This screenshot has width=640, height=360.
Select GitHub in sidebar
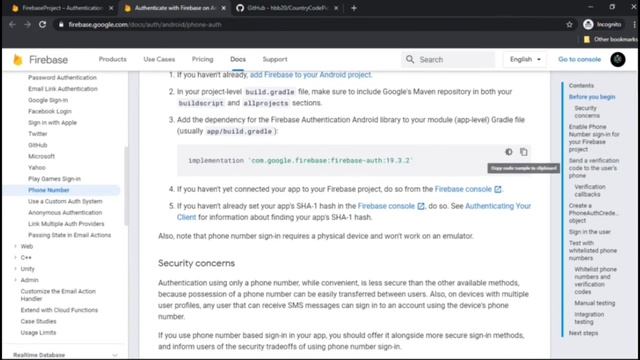pyautogui.click(x=38, y=145)
